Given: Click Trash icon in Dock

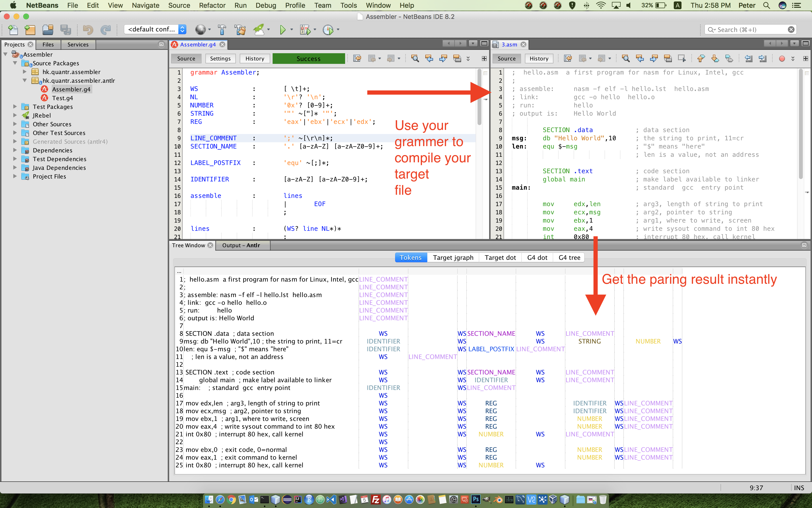Looking at the screenshot, I should point(603,500).
